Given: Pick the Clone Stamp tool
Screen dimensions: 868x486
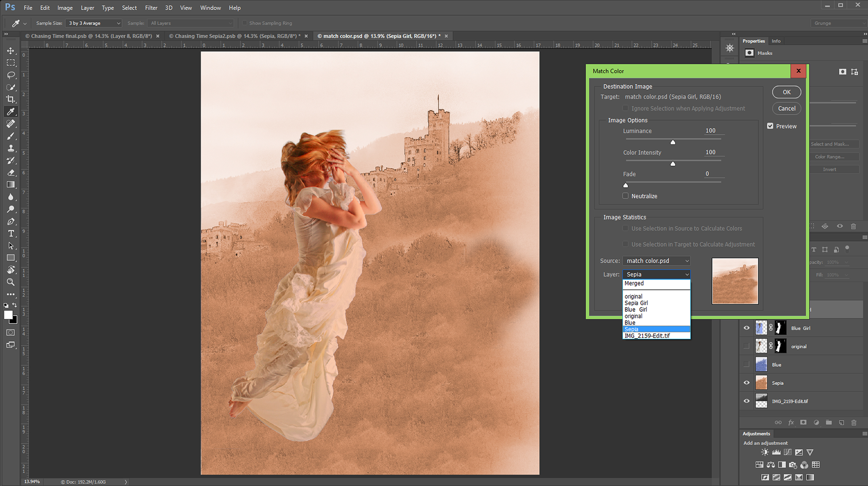Looking at the screenshot, I should click(x=11, y=148).
